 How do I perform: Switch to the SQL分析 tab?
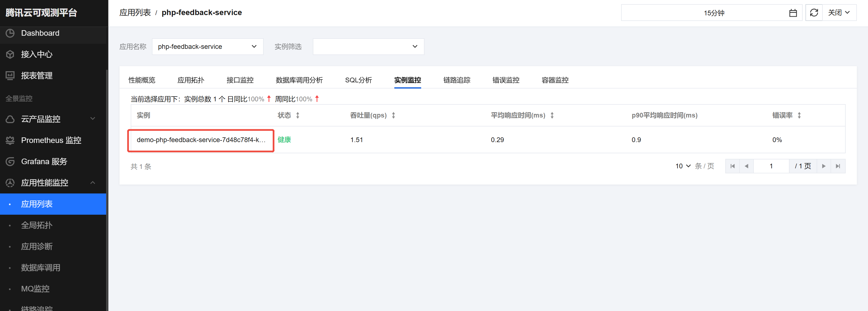tap(359, 80)
